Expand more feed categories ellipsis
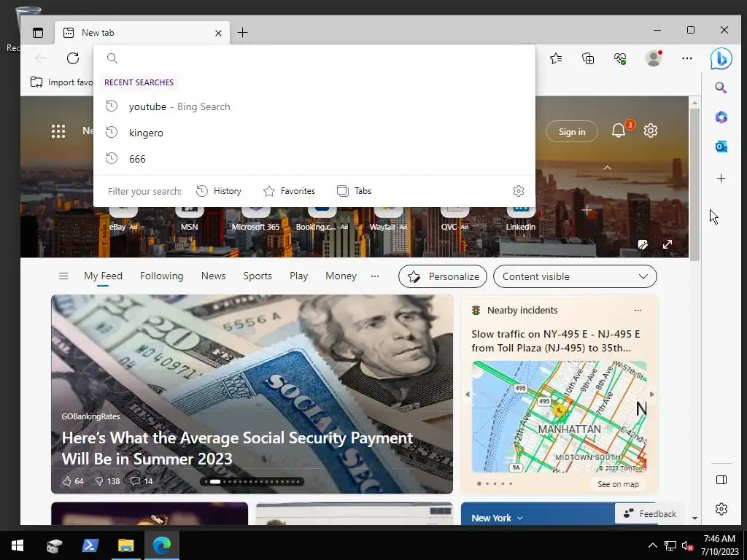Image resolution: width=747 pixels, height=560 pixels. (375, 276)
